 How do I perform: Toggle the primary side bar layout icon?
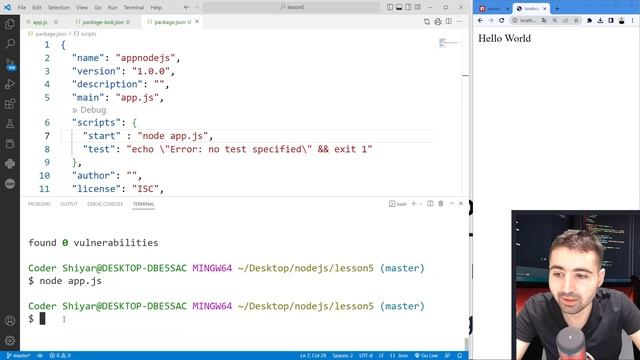coord(390,7)
